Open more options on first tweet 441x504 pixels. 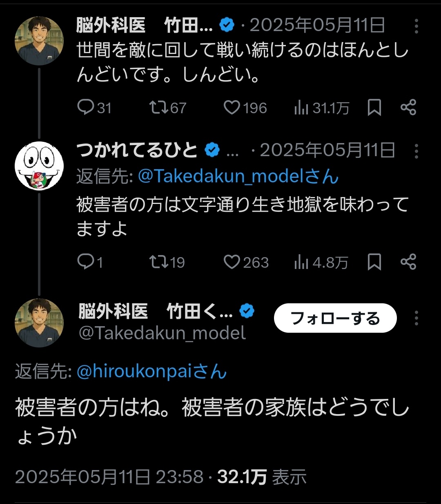tap(416, 26)
